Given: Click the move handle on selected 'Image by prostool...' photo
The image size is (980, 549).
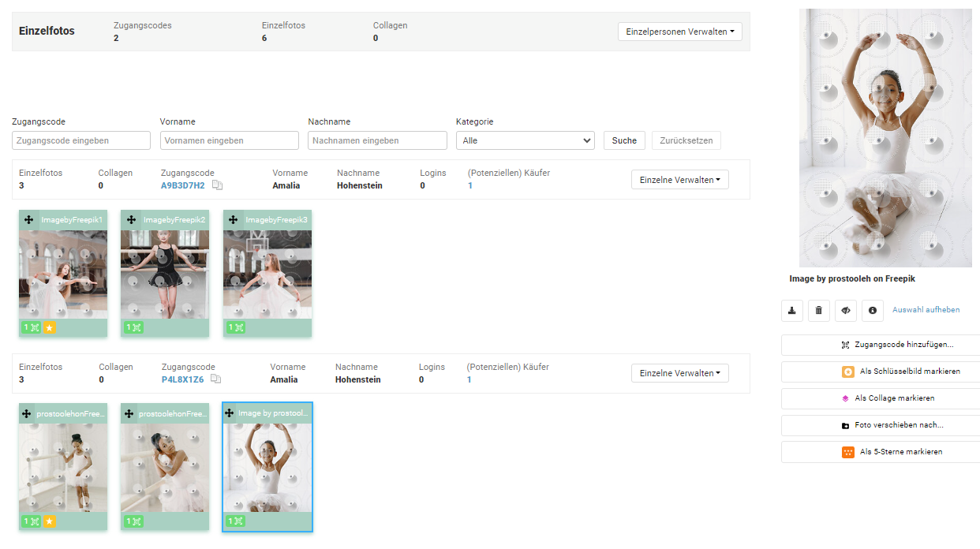Looking at the screenshot, I should click(230, 413).
